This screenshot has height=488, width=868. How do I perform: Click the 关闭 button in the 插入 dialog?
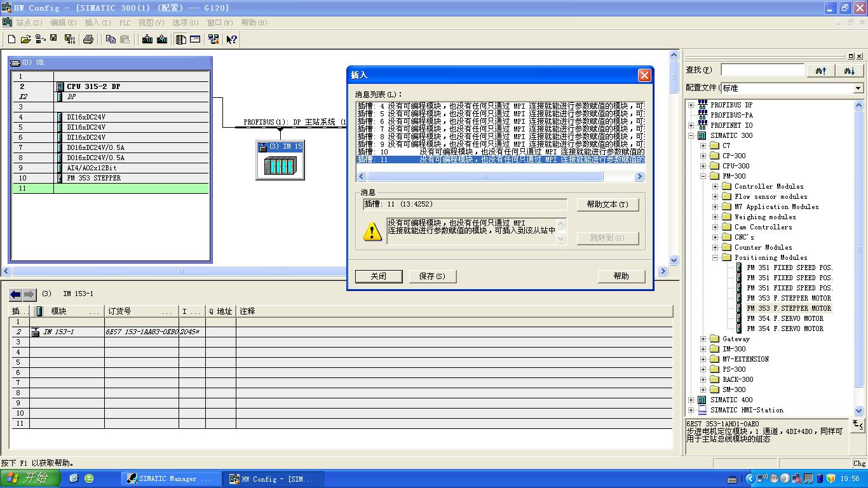pyautogui.click(x=379, y=276)
